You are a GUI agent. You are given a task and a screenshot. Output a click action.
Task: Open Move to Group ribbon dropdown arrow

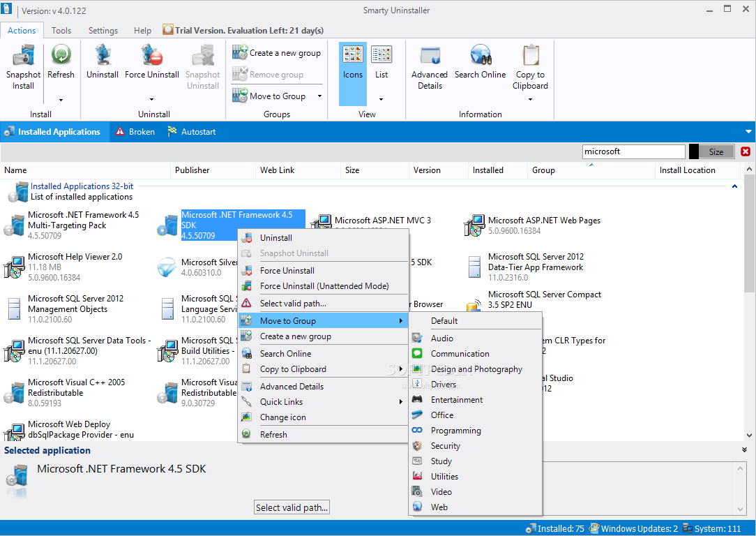click(319, 96)
